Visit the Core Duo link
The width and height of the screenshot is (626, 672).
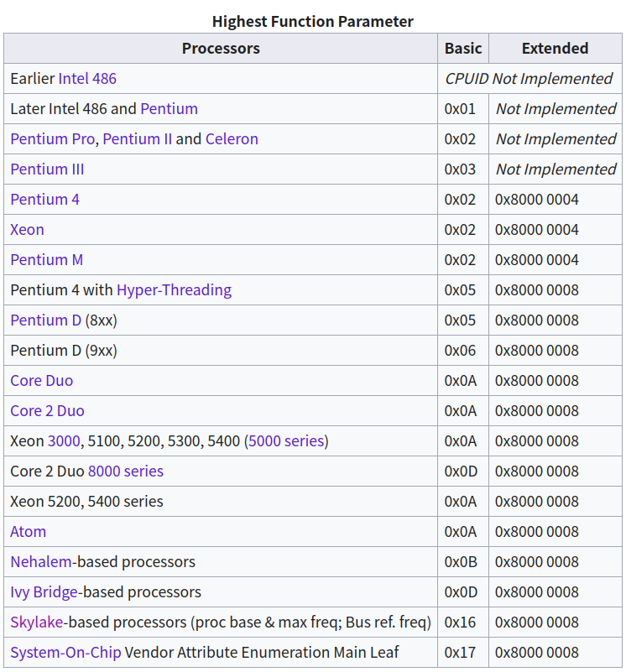point(42,381)
